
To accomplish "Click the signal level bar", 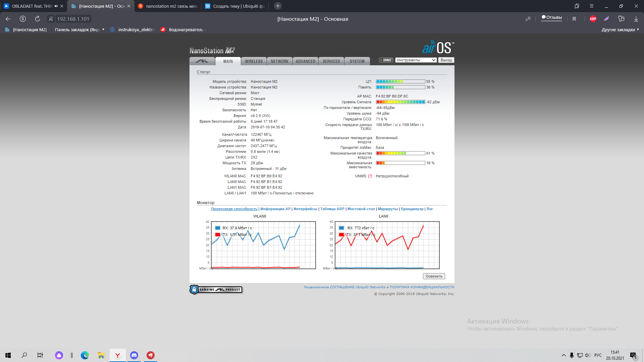I will 400,102.
